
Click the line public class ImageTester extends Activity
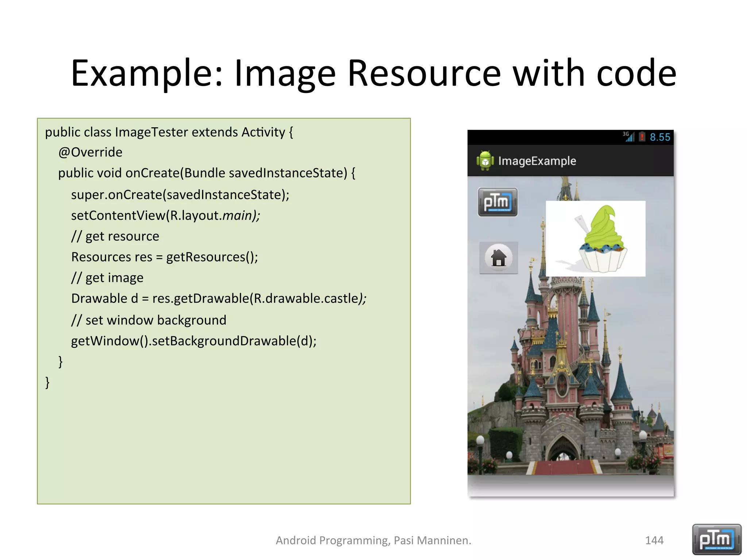pyautogui.click(x=169, y=132)
